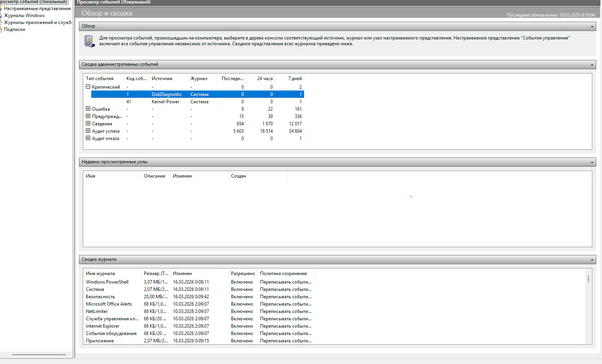The height and width of the screenshot is (364, 602).
Task: Expand the Аудит отказа row
Action: [88, 138]
